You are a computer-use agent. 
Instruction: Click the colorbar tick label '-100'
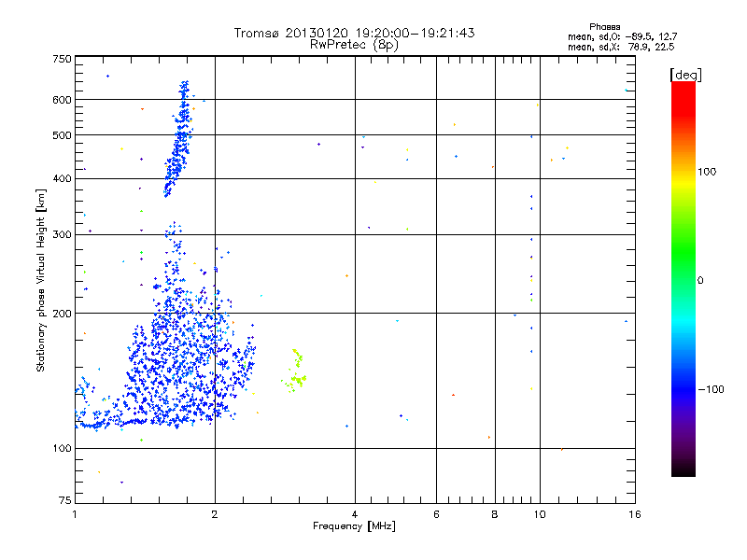click(x=711, y=389)
